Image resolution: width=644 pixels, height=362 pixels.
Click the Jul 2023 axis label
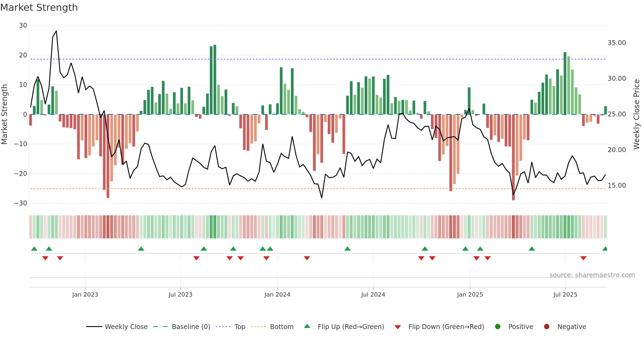(180, 295)
